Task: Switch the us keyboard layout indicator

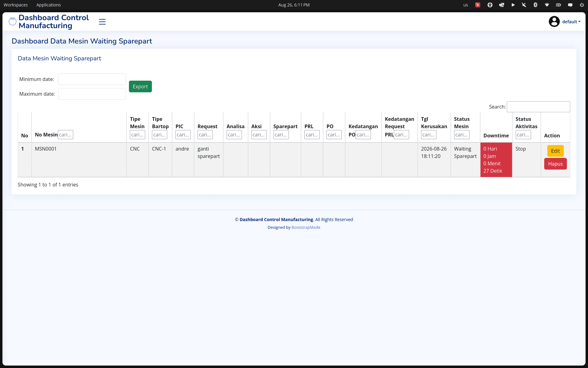Action: pyautogui.click(x=466, y=5)
